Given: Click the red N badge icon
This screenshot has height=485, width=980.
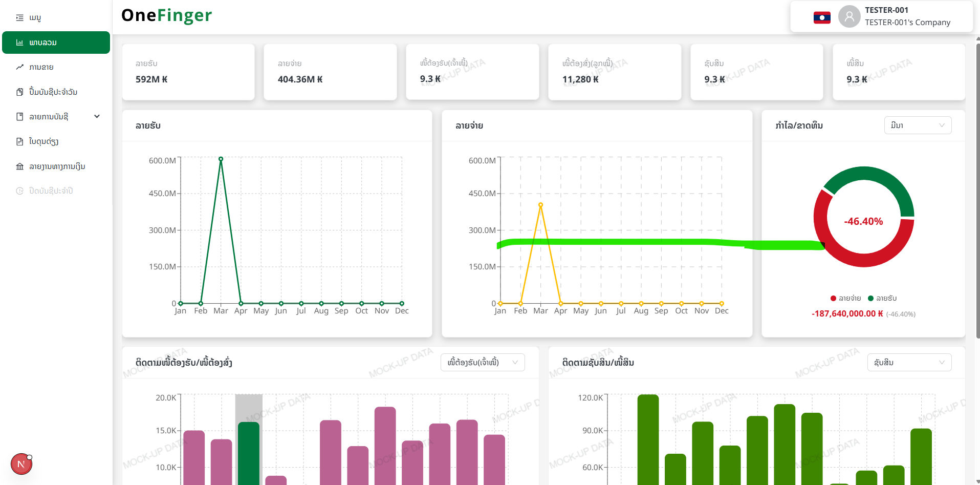Looking at the screenshot, I should (21, 464).
